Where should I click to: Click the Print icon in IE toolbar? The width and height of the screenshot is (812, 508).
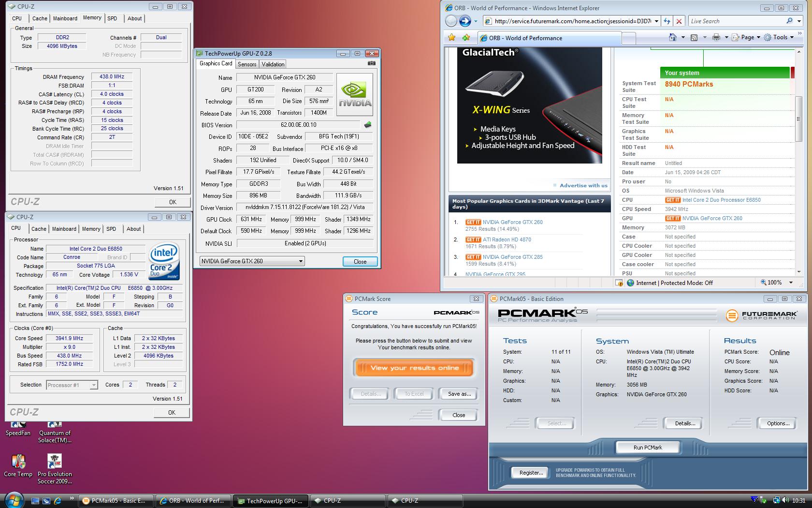tap(716, 37)
